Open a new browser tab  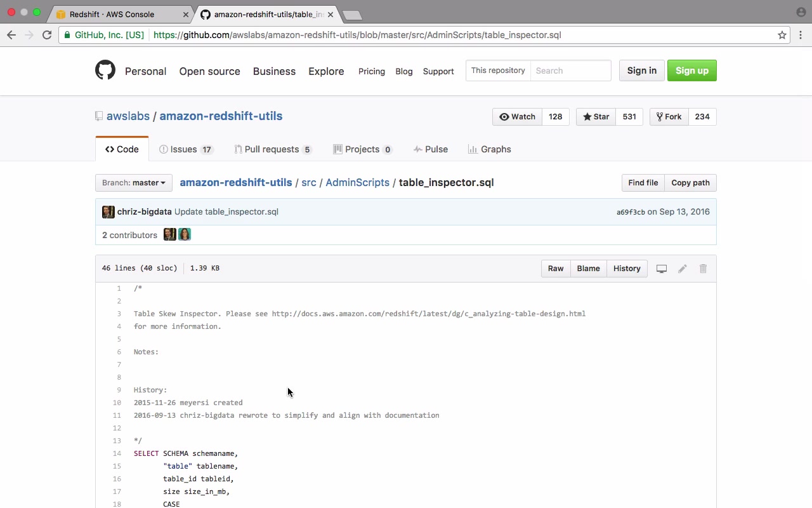(x=352, y=15)
